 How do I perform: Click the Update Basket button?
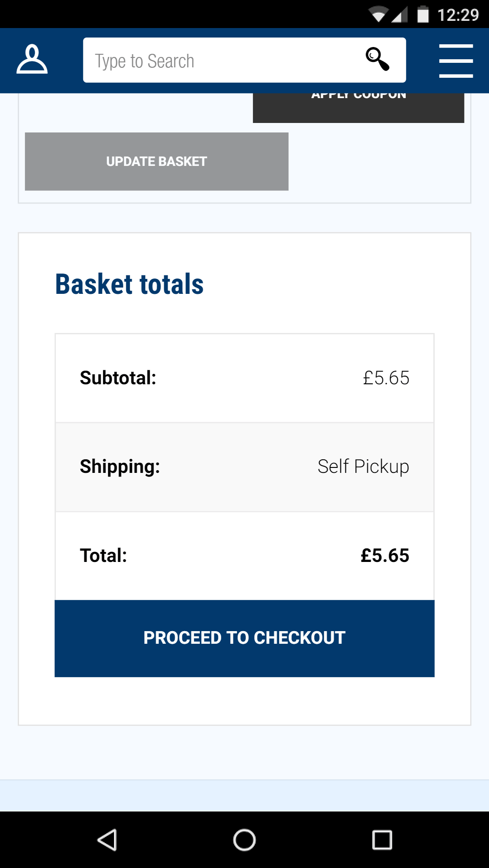[x=157, y=161]
